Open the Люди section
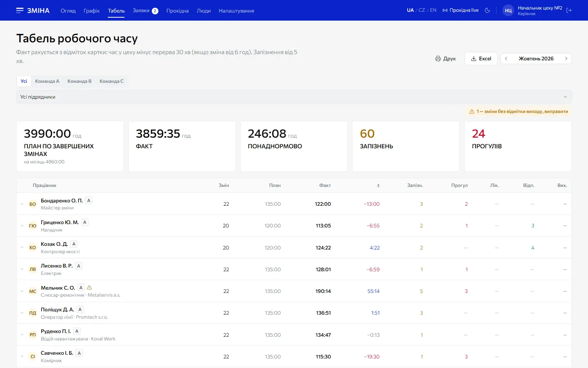This screenshot has width=588, height=368. pyautogui.click(x=204, y=11)
